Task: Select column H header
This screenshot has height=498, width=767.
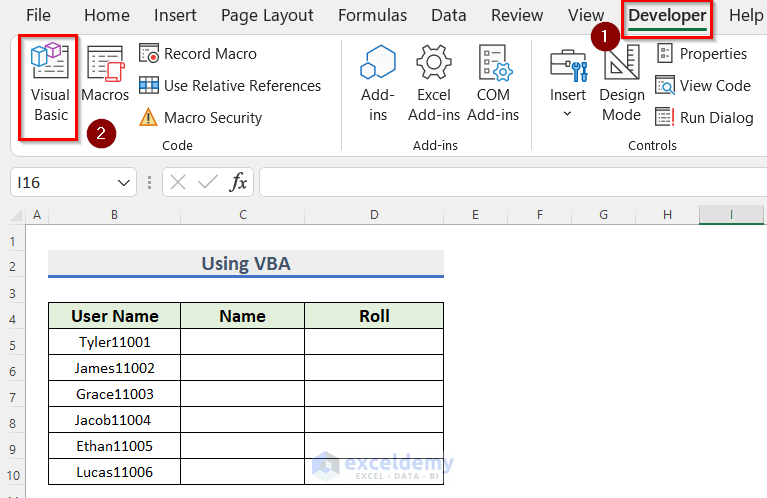Action: coord(667,215)
